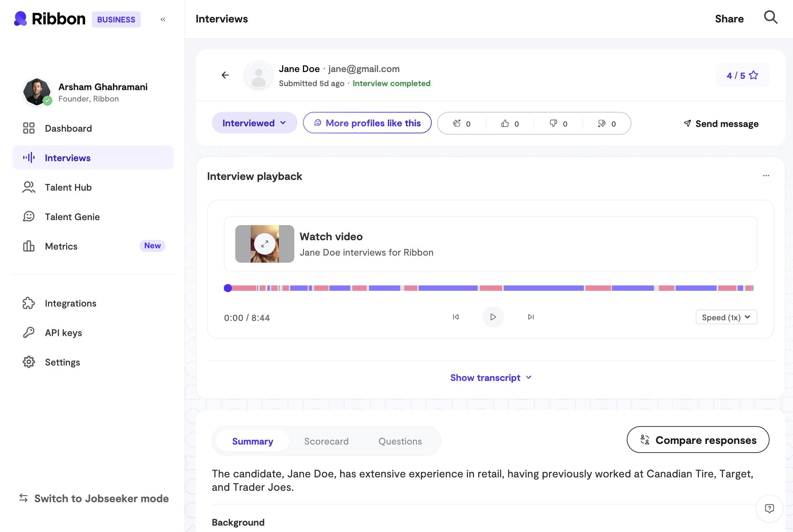Expand the Watch video thumbnail
This screenshot has height=532, width=793.
pos(264,244)
